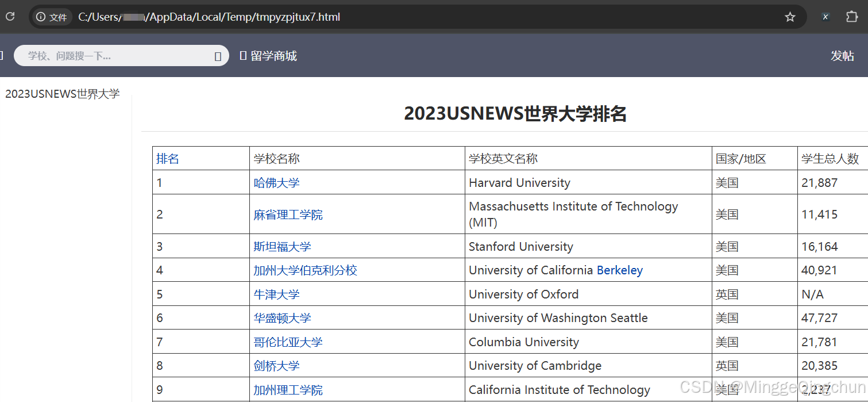Viewport: 868px width, 402px height.
Task: Open the 牛津大学 link
Action: 277,294
